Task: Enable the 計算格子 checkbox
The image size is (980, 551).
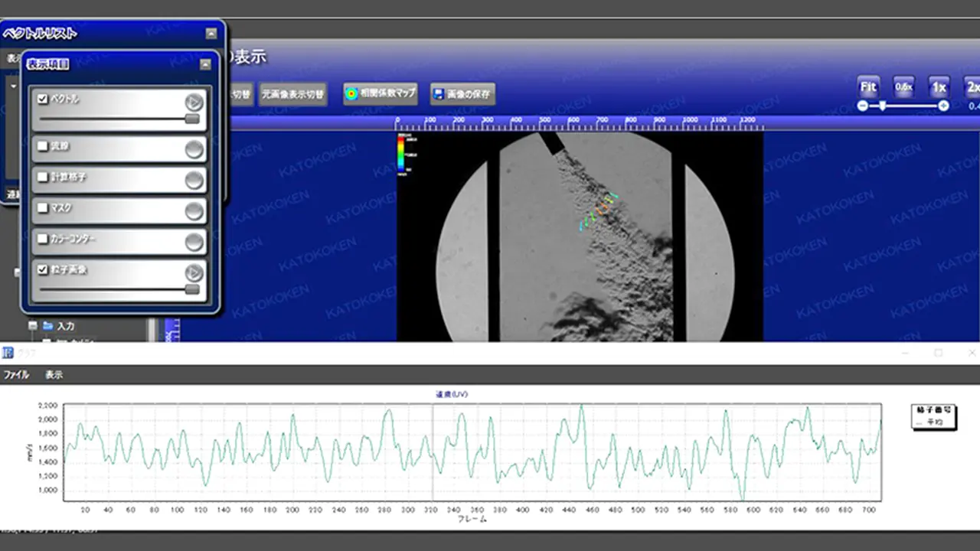Action: 43,177
